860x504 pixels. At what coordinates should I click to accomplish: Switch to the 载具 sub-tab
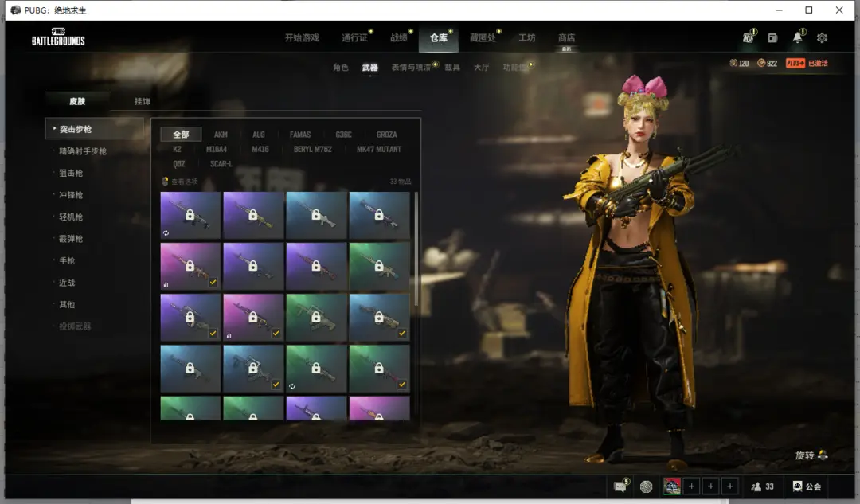[x=452, y=68]
